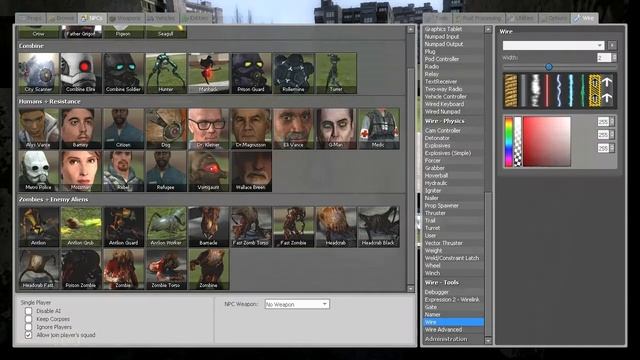Select the cyan beam wire material
640x360 pixels.
(x=571, y=91)
